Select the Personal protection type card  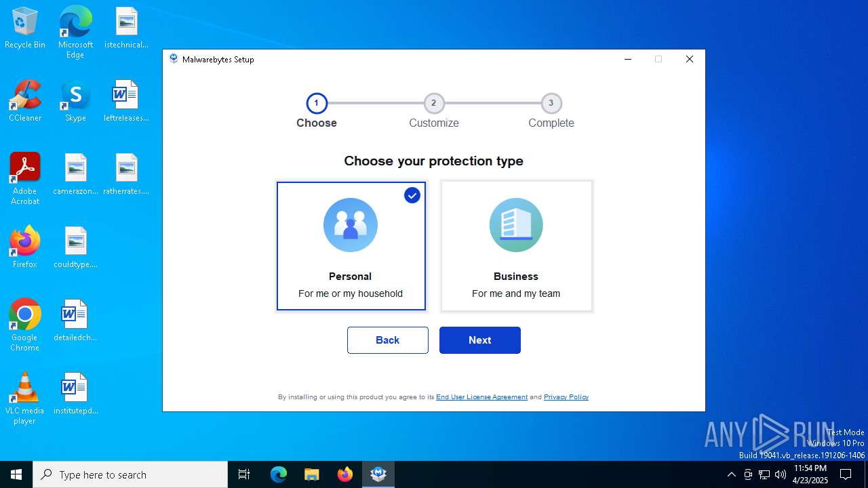pos(351,246)
